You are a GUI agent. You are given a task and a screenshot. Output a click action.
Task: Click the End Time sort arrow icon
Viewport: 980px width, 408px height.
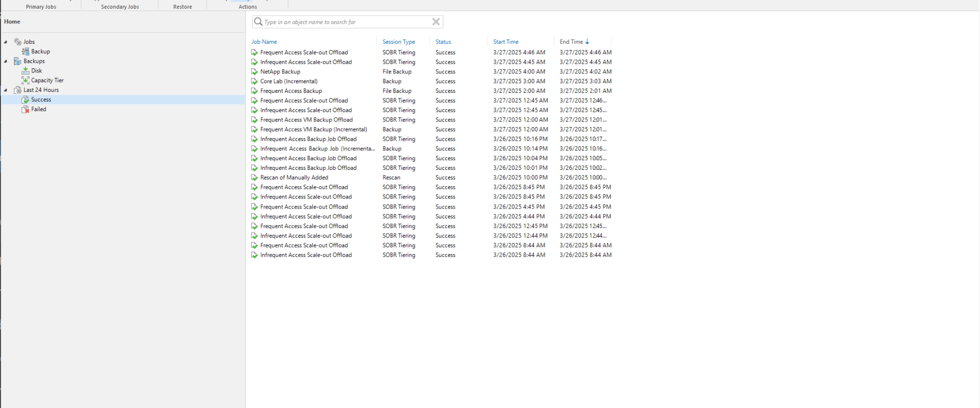(587, 42)
